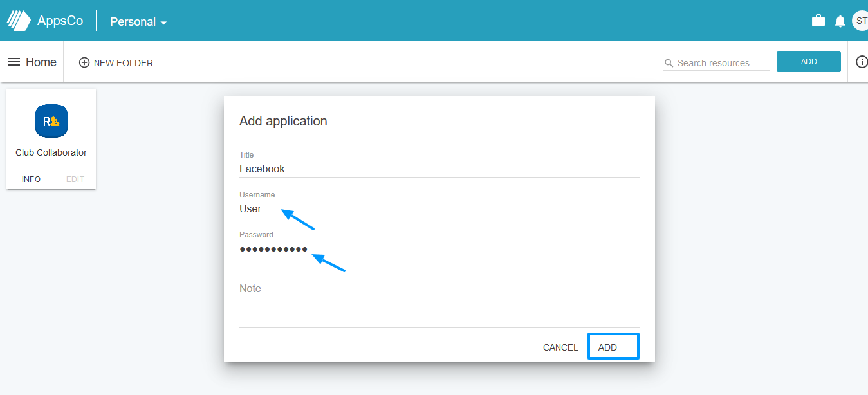Open the info panel icon
Image resolution: width=868 pixels, height=395 pixels.
(x=861, y=62)
